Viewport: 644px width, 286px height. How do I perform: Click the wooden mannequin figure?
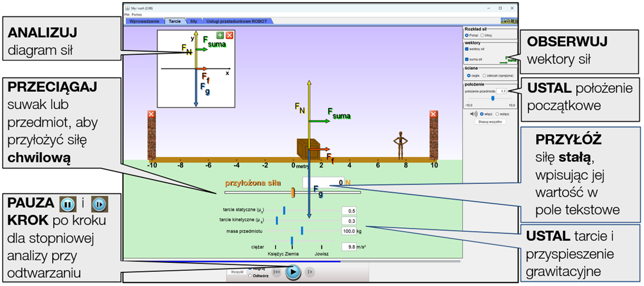[401, 146]
